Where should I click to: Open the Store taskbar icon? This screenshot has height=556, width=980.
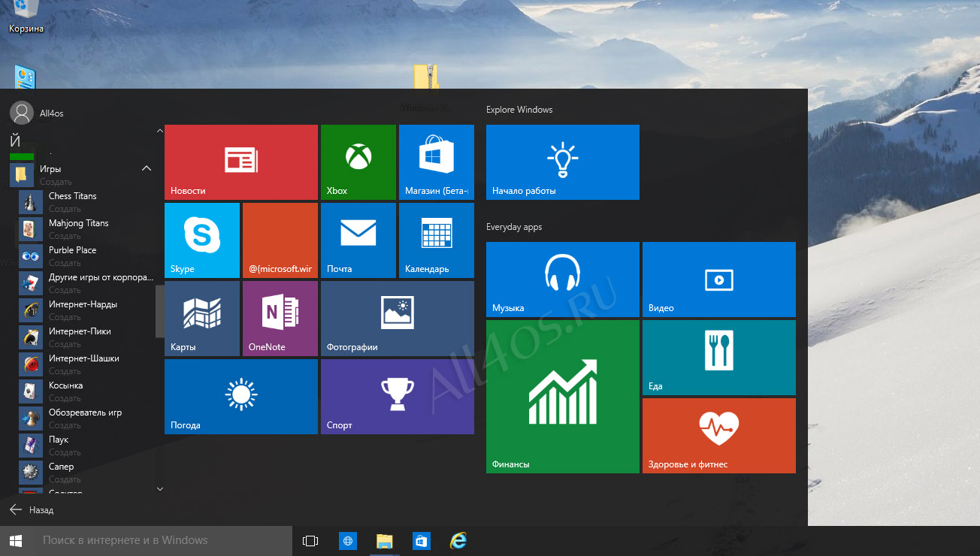[422, 540]
